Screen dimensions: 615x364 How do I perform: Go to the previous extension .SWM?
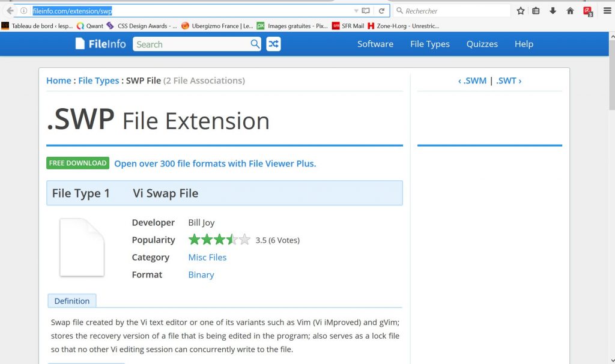pyautogui.click(x=472, y=80)
